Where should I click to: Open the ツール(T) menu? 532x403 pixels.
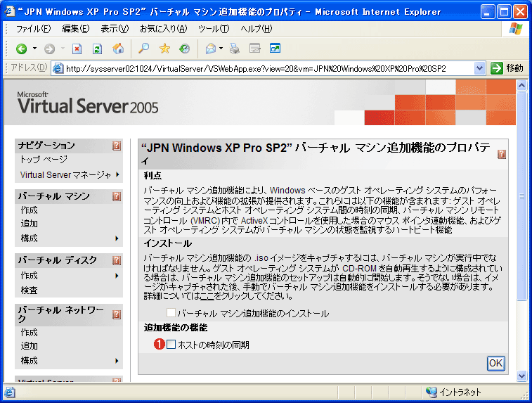214,29
